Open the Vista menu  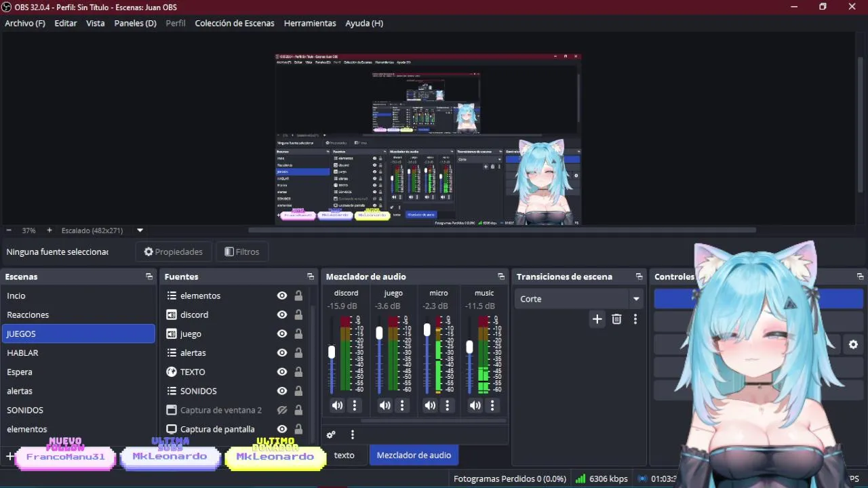click(x=96, y=23)
